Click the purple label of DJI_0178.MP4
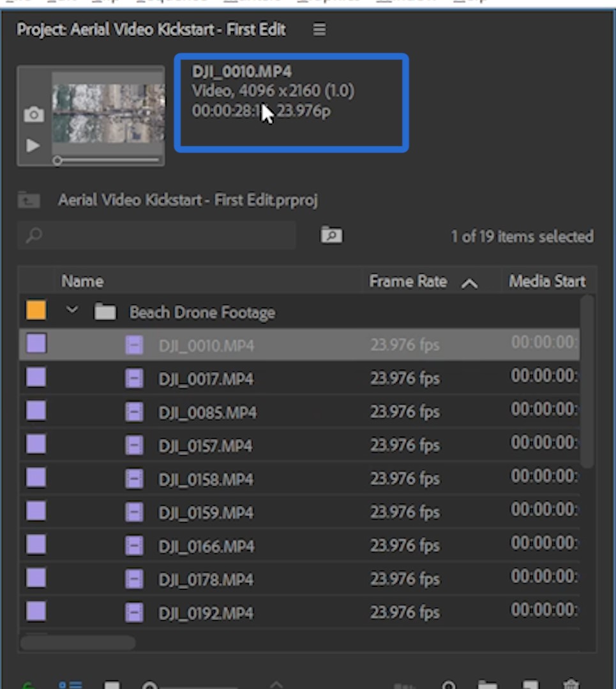 coord(36,578)
